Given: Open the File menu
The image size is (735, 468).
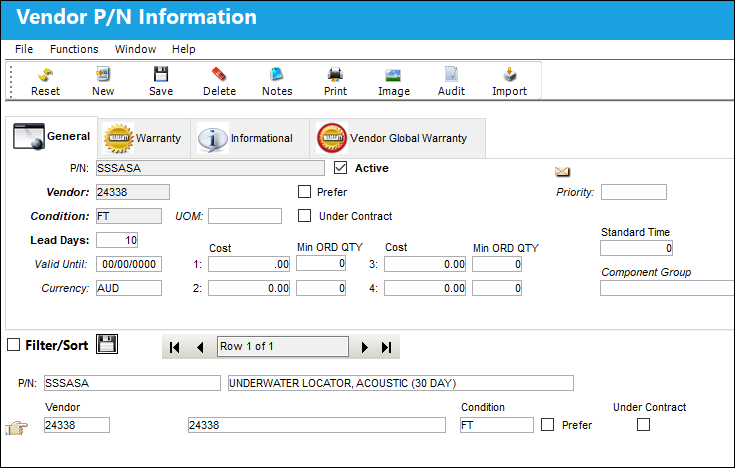Looking at the screenshot, I should coord(24,49).
